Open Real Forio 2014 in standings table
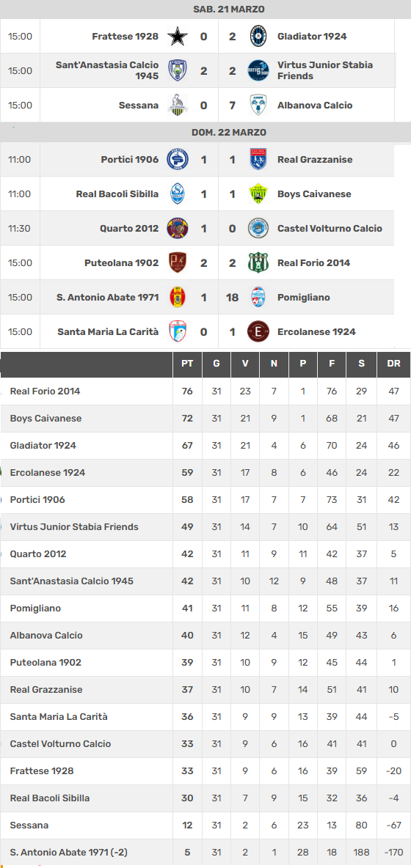This screenshot has height=868, width=411. click(45, 391)
